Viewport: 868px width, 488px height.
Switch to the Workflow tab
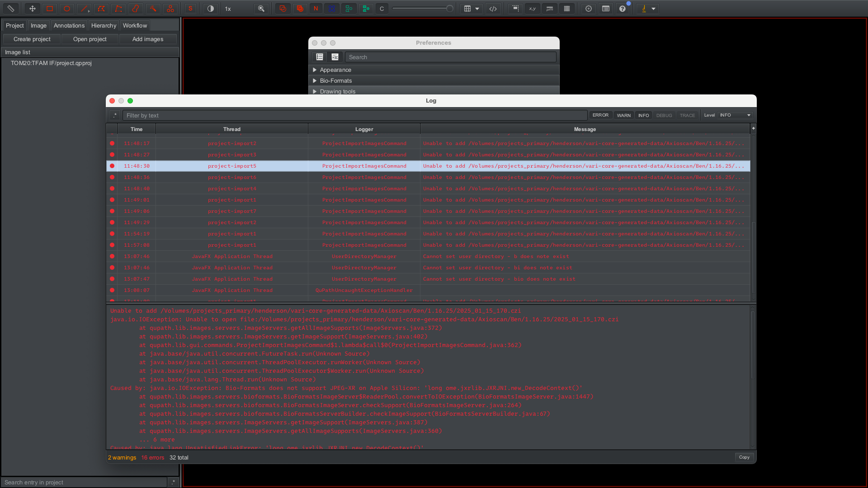coord(135,25)
